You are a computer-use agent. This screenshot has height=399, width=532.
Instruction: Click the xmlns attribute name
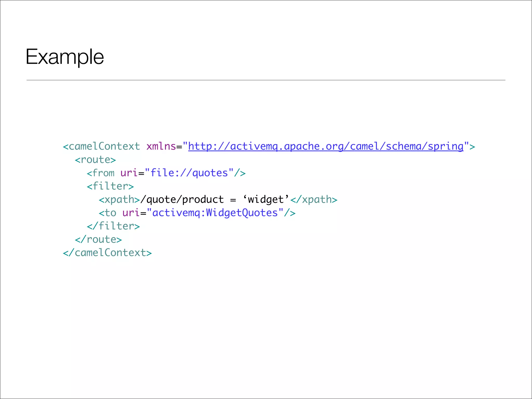[x=161, y=147]
